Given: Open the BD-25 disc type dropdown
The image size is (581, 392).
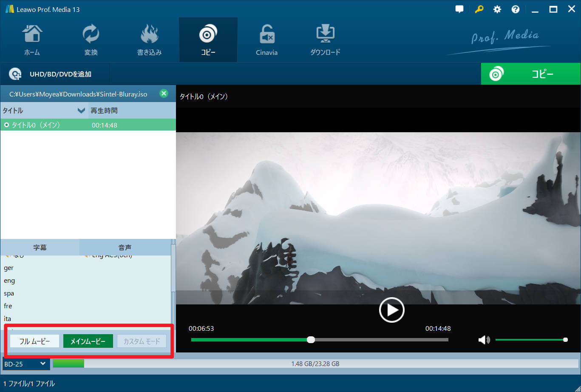Looking at the screenshot, I should point(26,364).
